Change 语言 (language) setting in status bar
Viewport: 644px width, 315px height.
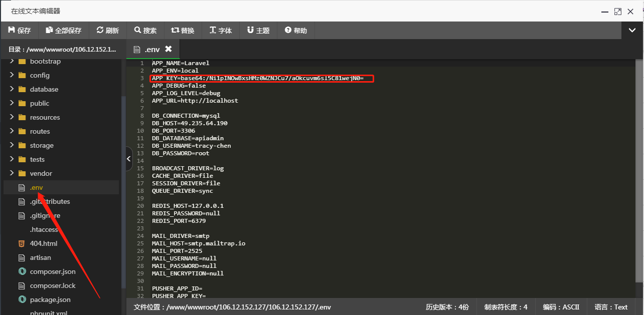(611, 306)
